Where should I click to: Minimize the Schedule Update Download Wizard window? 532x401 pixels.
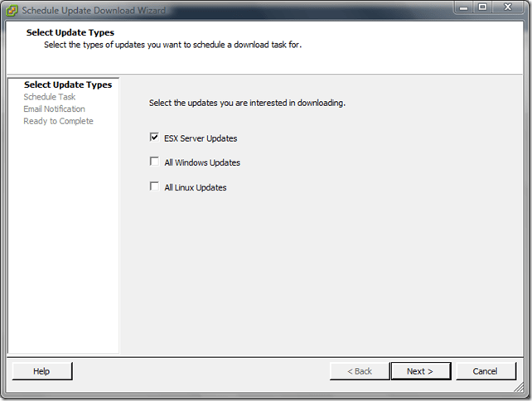point(464,7)
